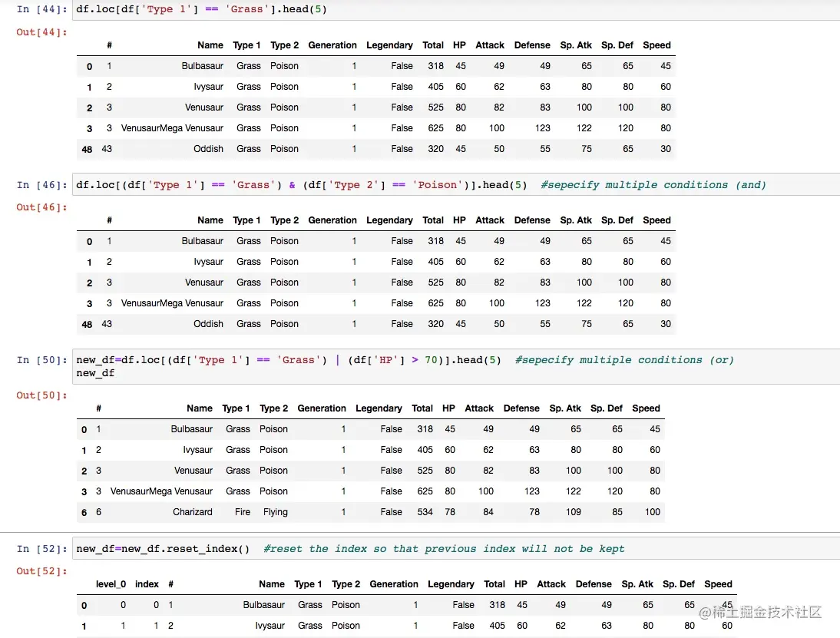This screenshot has height=638, width=840.
Task: Click Bulbasaur name in Out[44] table
Action: (203, 66)
